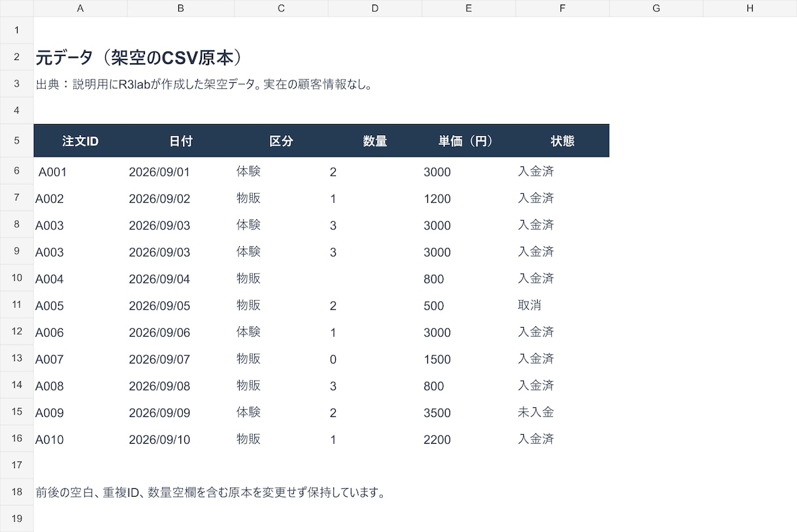Click the 区分 cell 物販 for A010
The image size is (797, 532).
click(282, 439)
